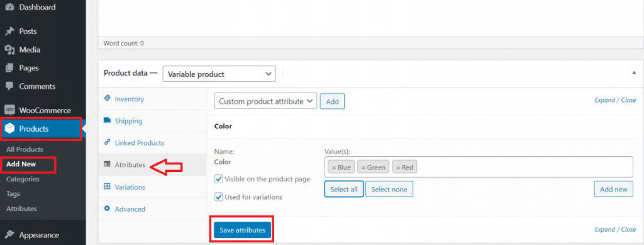Screen dimensions: 644x245
Task: Open the Custom product attribute dropdown
Action: coord(266,101)
